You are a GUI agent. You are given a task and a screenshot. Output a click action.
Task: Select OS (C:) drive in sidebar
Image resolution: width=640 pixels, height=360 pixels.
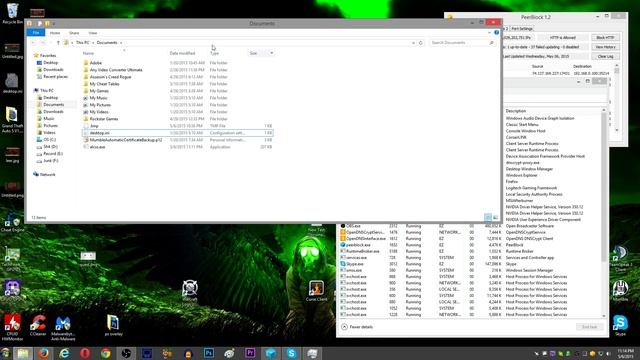[50, 140]
